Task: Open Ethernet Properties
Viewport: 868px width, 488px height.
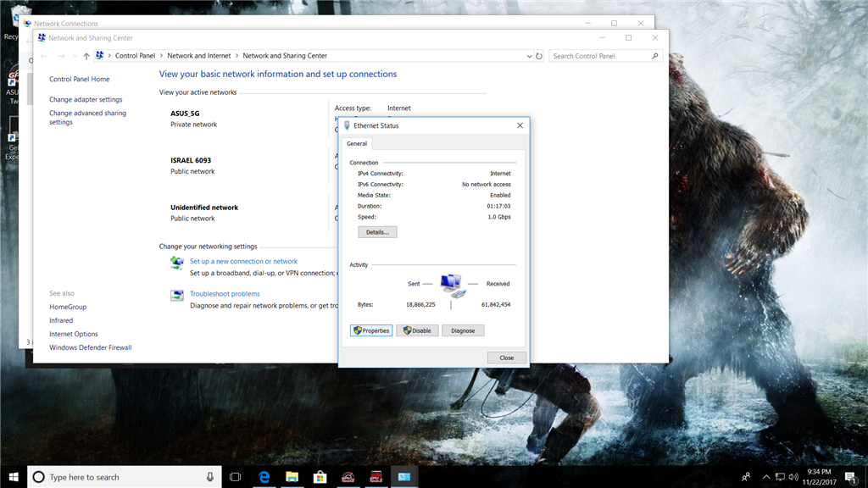Action: point(371,330)
